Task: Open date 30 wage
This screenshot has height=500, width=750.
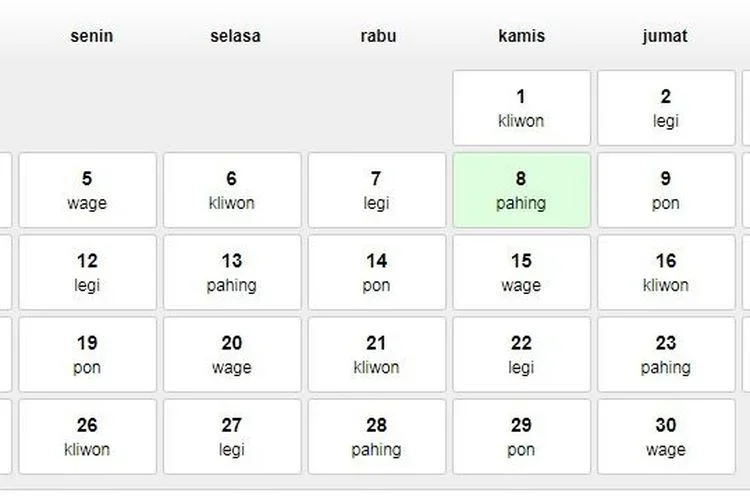Action: [x=666, y=437]
